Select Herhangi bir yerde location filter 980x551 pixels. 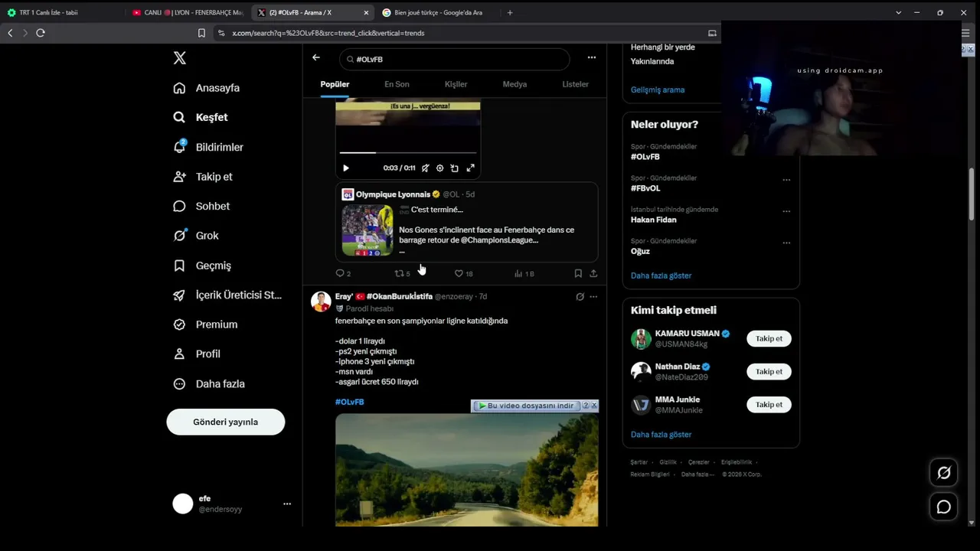click(x=663, y=47)
